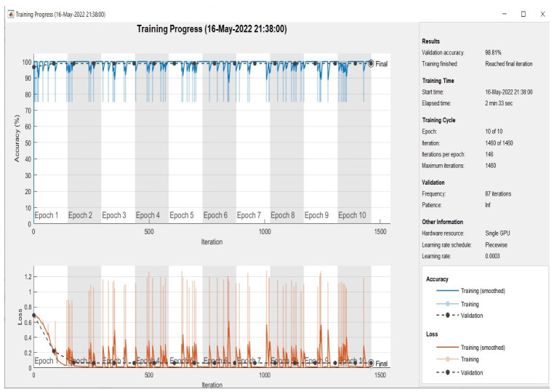Click the Patience value 'Inf'
554x392 pixels.
coord(488,205)
